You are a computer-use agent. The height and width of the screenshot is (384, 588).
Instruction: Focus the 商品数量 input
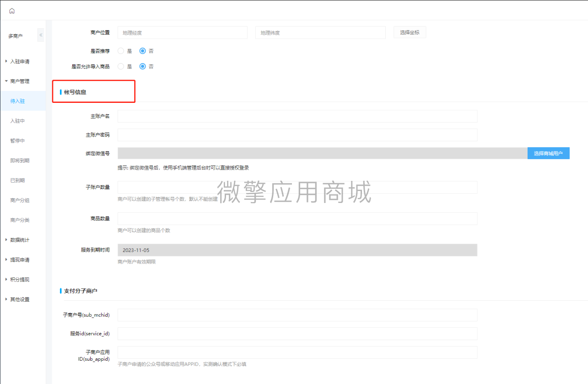[297, 219]
